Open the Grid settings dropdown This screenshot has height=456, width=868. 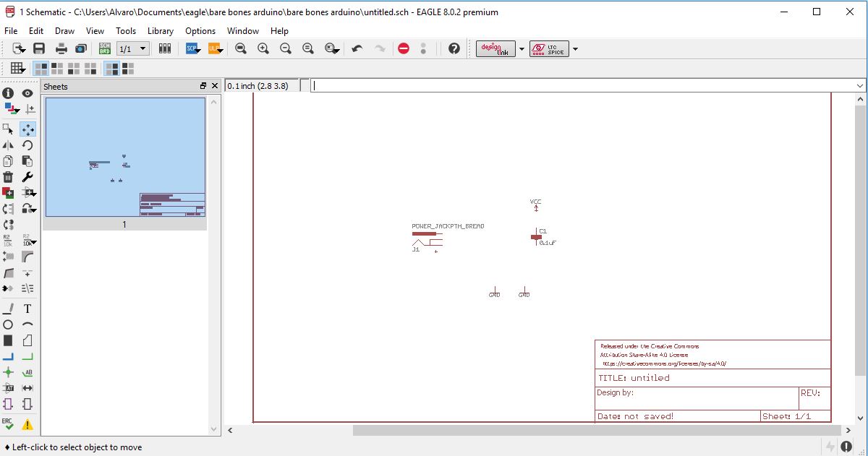(18, 68)
